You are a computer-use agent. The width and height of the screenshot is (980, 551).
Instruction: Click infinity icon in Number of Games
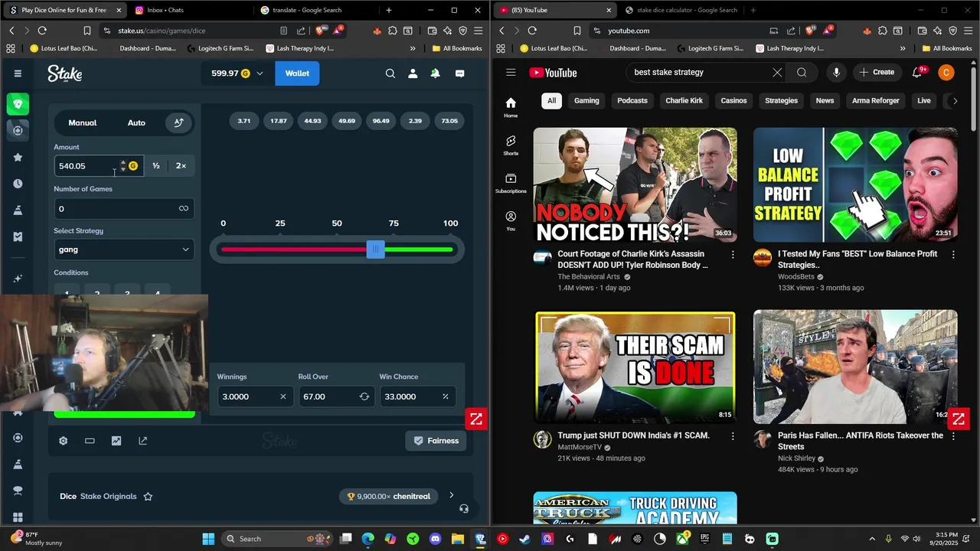coord(184,208)
